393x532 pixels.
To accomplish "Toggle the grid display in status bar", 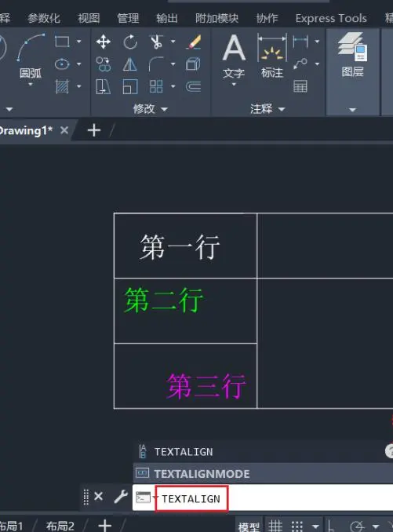I will [x=275, y=526].
